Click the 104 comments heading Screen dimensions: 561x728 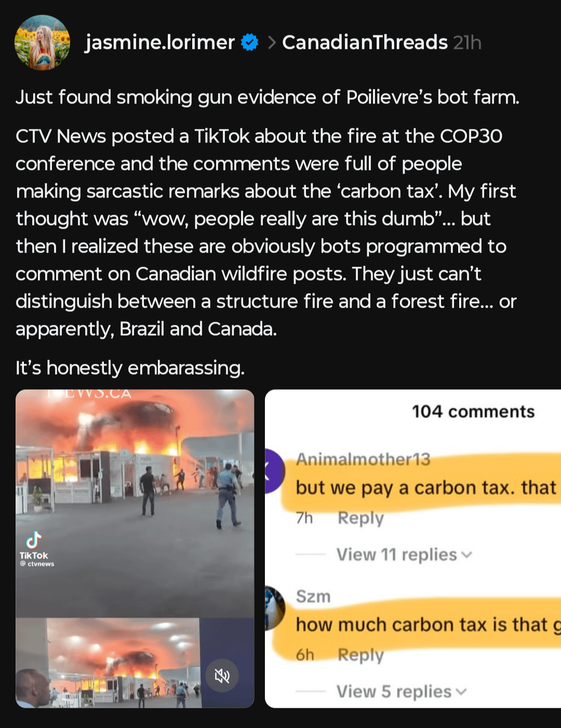pos(473,412)
